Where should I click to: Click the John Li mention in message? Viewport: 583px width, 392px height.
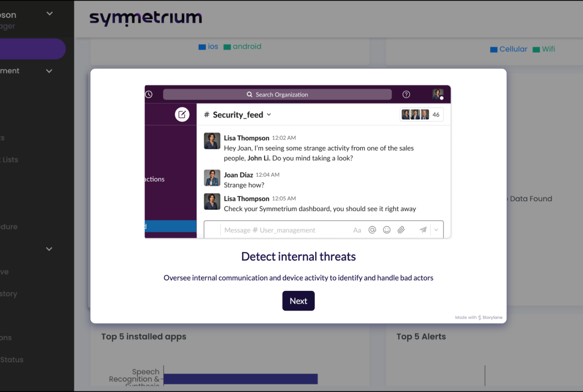point(259,158)
